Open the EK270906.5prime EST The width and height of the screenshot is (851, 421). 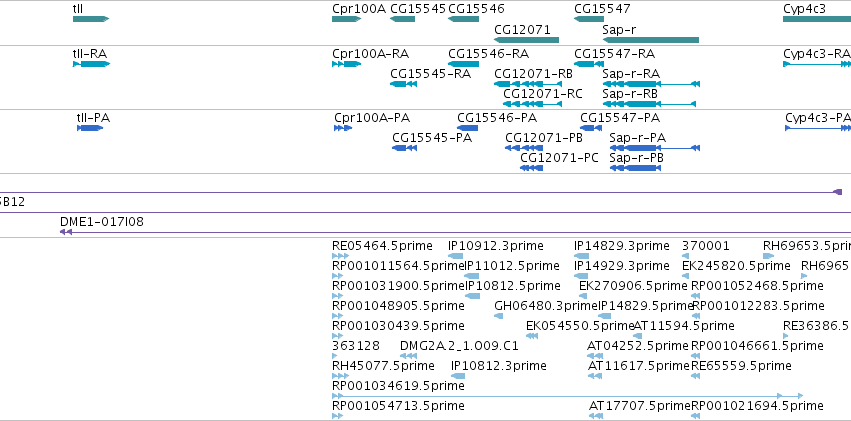(x=583, y=296)
